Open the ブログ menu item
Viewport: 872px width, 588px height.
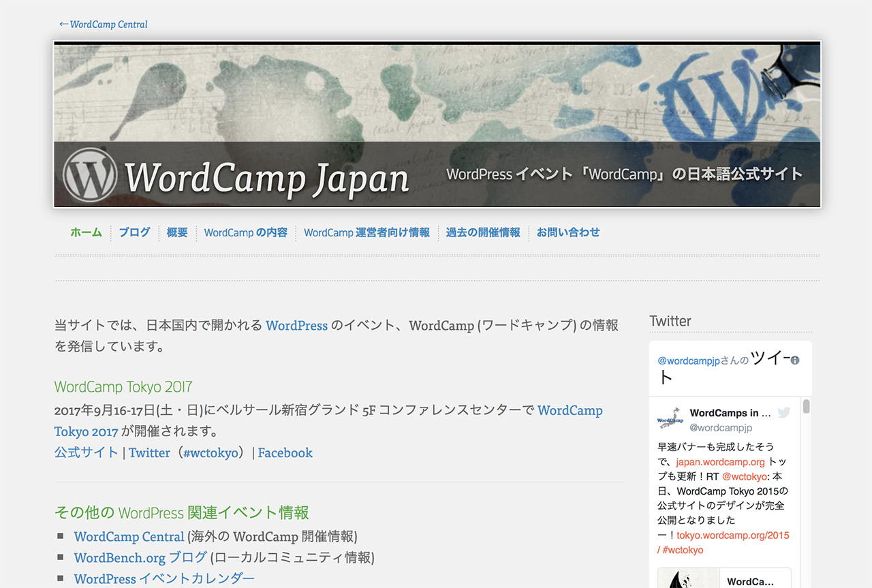tap(134, 232)
